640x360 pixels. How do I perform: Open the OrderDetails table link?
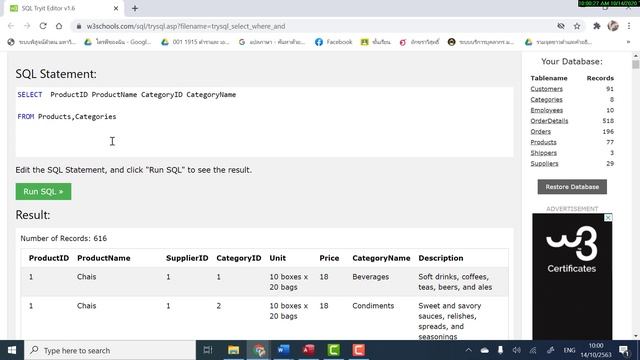click(549, 121)
